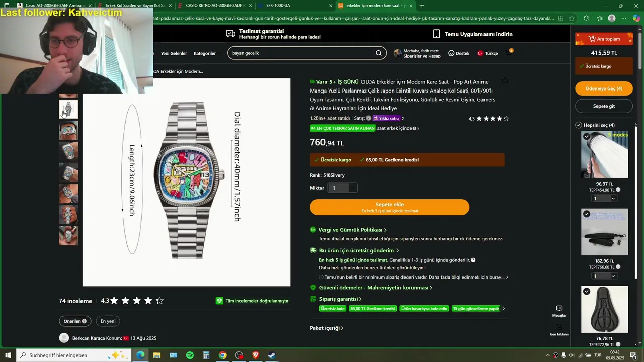Click Ödemeye Geç (4) button
This screenshot has width=644, height=362.
pos(604,88)
